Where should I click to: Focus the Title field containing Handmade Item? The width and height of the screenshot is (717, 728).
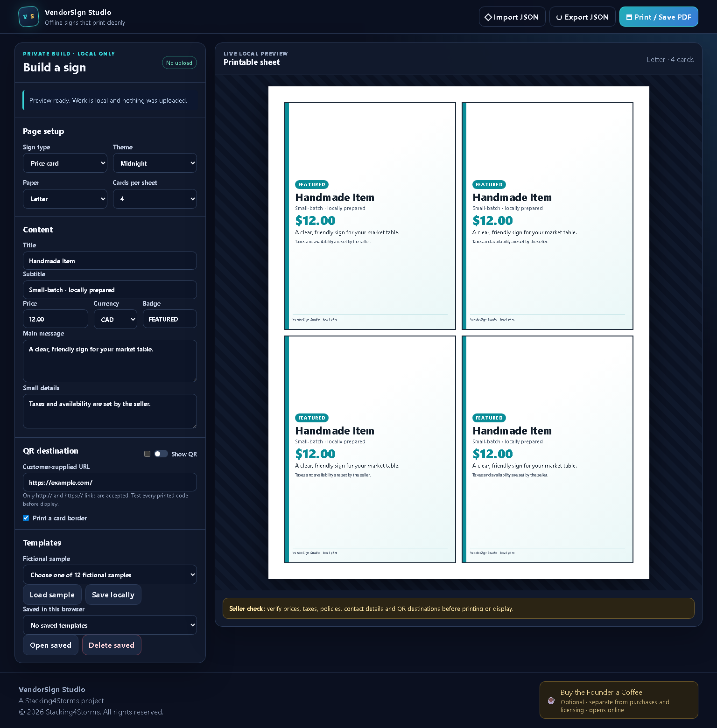pyautogui.click(x=110, y=261)
